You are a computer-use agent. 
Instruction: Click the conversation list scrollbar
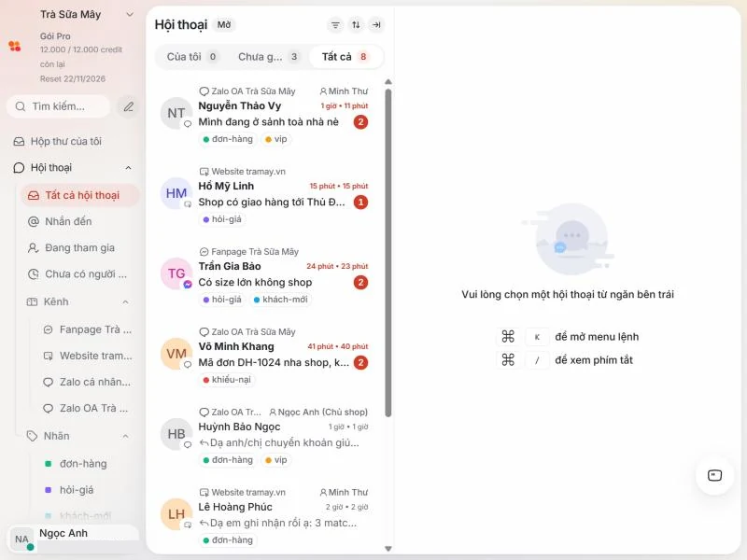(388, 253)
